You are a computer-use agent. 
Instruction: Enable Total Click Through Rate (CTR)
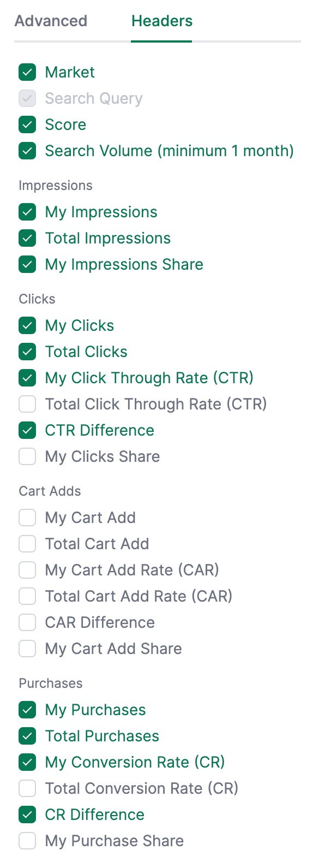coord(27,404)
